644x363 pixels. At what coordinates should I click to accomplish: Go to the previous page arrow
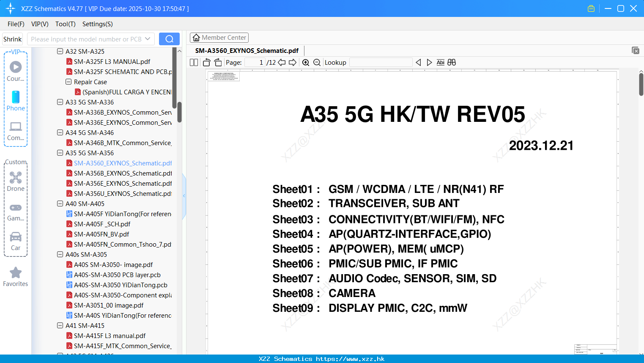pyautogui.click(x=282, y=62)
